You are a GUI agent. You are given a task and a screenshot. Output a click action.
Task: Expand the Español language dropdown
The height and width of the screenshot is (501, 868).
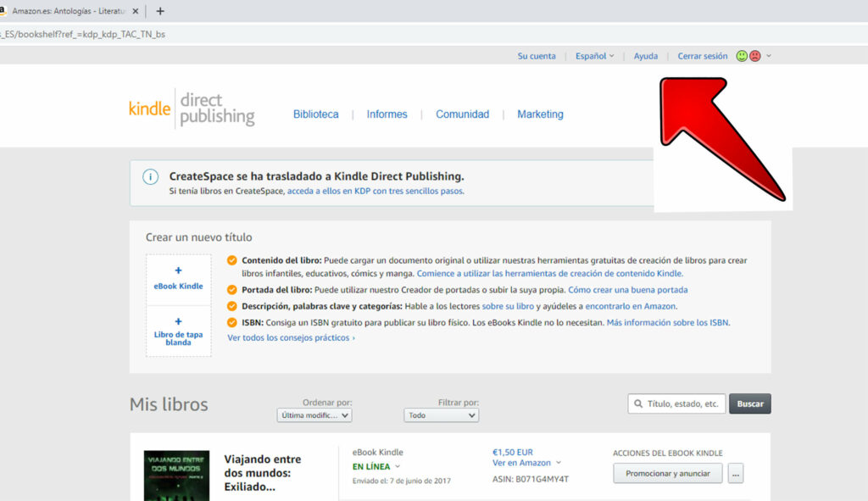click(x=594, y=56)
